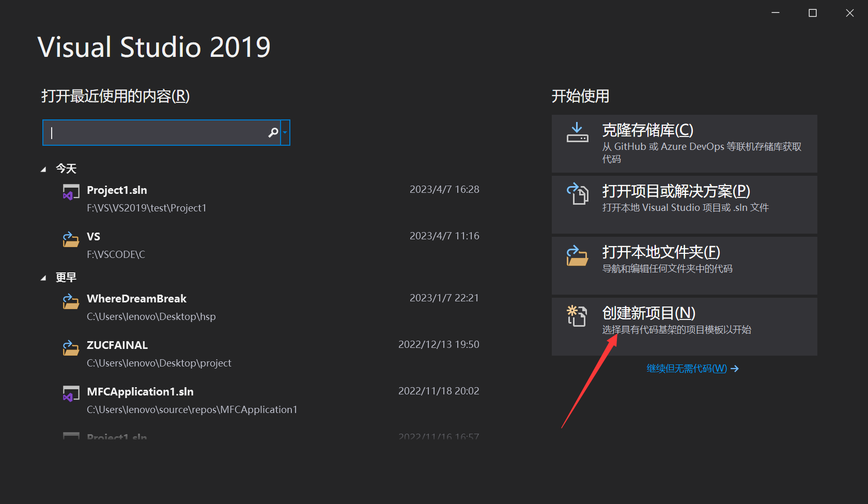Click path C:\Users\lenovo\source\repos\MFCApplication1
Screen dimensions: 868x504
tap(192, 409)
